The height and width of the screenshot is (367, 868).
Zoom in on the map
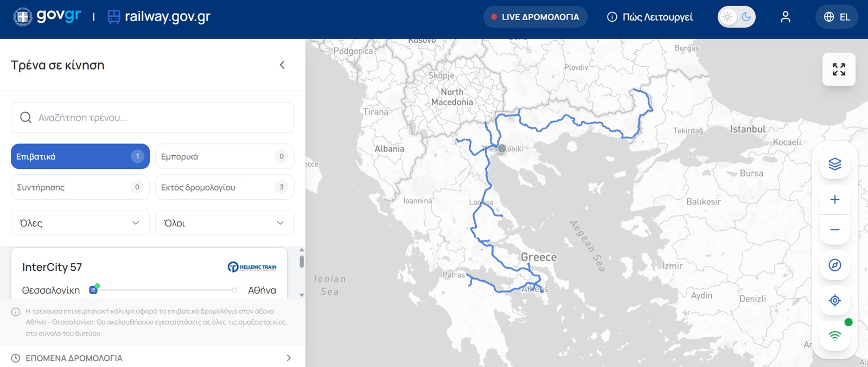pyautogui.click(x=834, y=200)
